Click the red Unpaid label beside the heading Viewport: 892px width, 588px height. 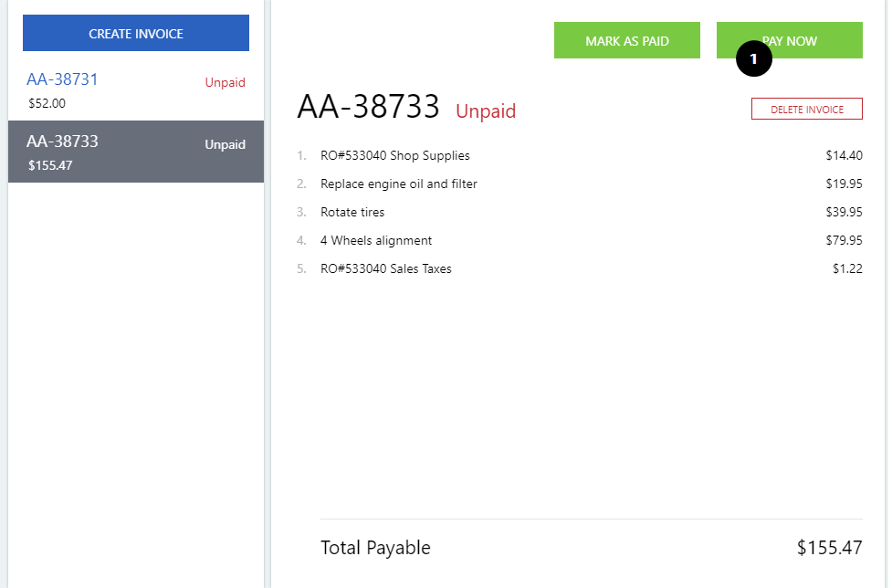tap(486, 111)
